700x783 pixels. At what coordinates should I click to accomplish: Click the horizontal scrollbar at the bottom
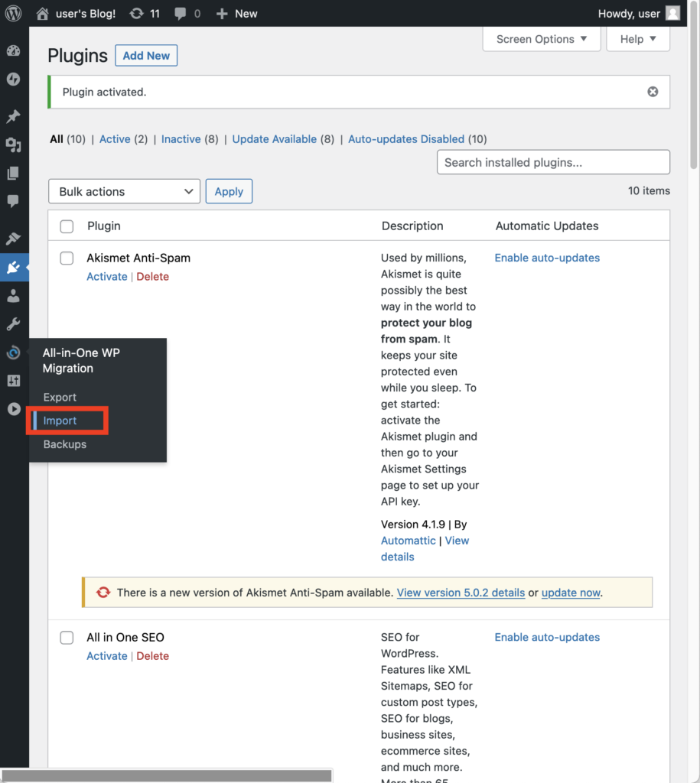click(x=166, y=775)
